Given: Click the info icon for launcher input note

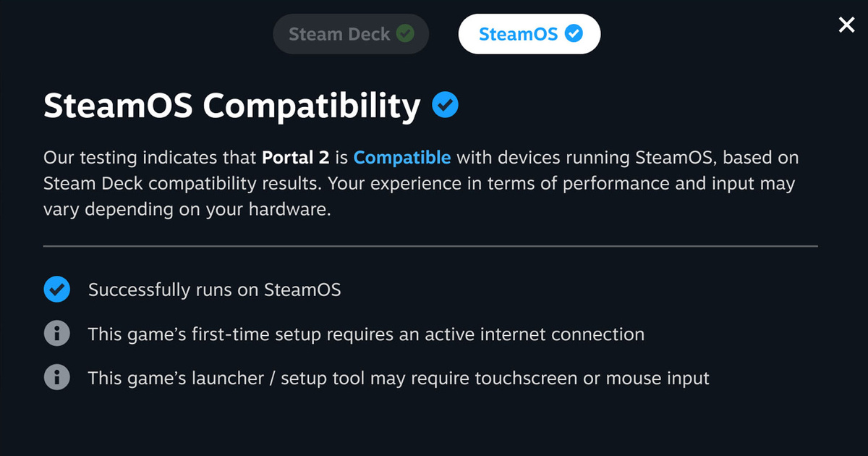Looking at the screenshot, I should pyautogui.click(x=56, y=378).
